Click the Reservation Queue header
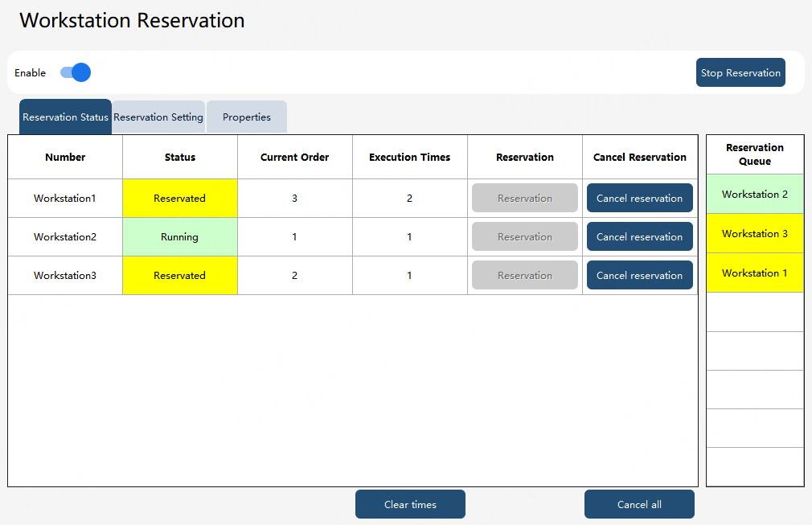Viewport: 812px width, 525px height. tap(755, 154)
